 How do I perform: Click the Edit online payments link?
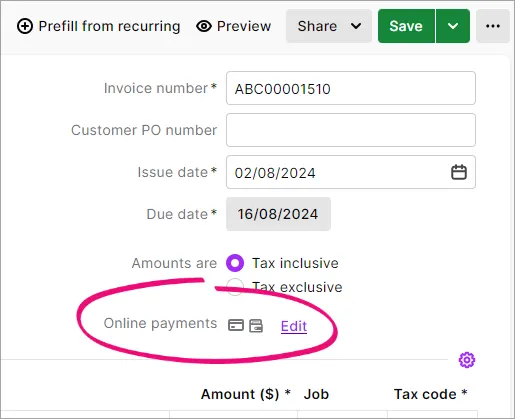pos(294,326)
